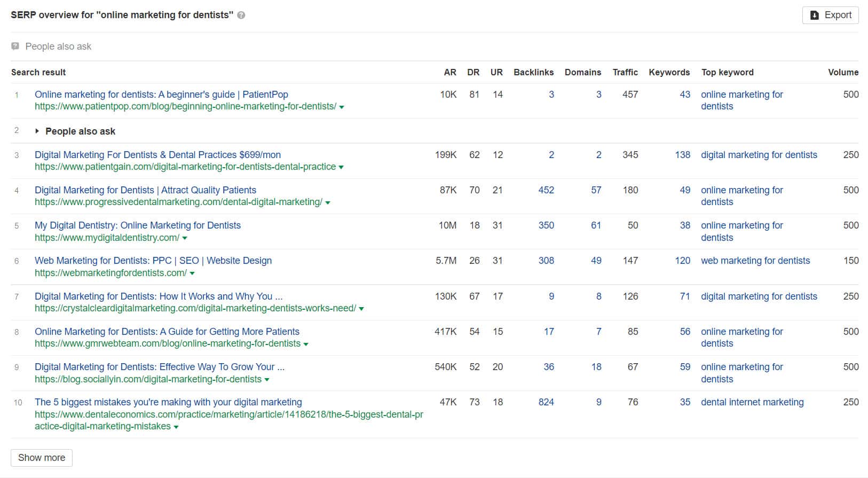Open dropdown arrow beside dentaleconomics.com URL
This screenshot has width=868, height=478.
tap(176, 427)
